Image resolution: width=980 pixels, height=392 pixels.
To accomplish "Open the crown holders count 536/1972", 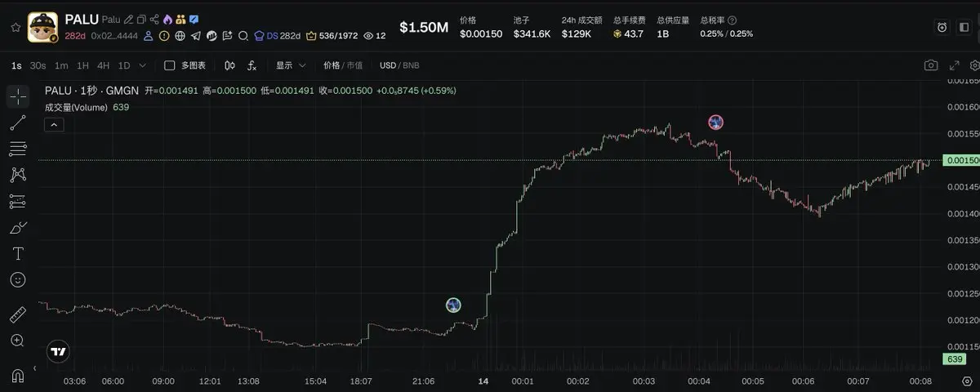I will (332, 36).
